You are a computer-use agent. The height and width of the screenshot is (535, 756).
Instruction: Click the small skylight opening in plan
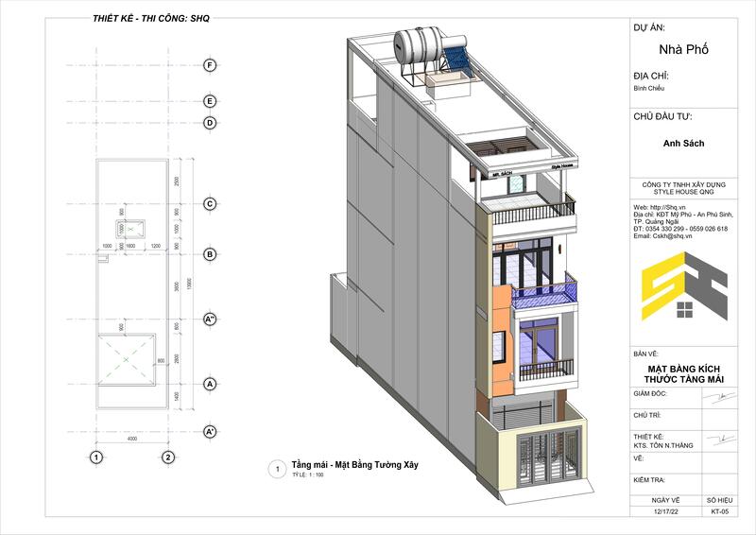click(x=130, y=230)
